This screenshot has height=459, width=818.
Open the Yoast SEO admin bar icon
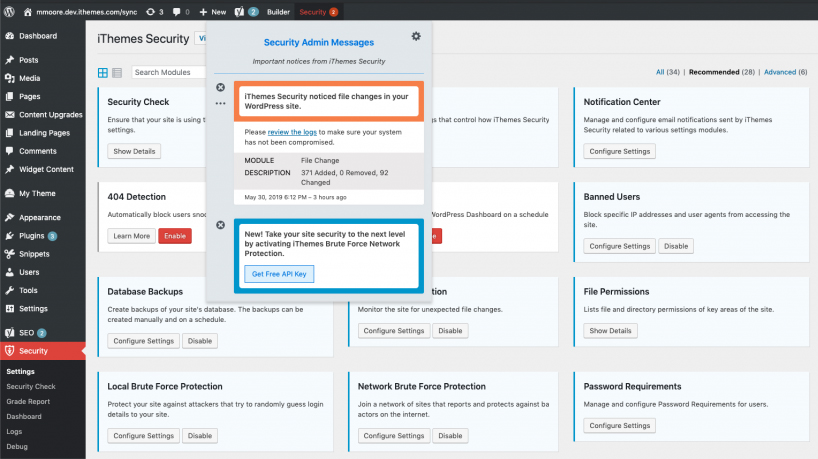pos(246,11)
